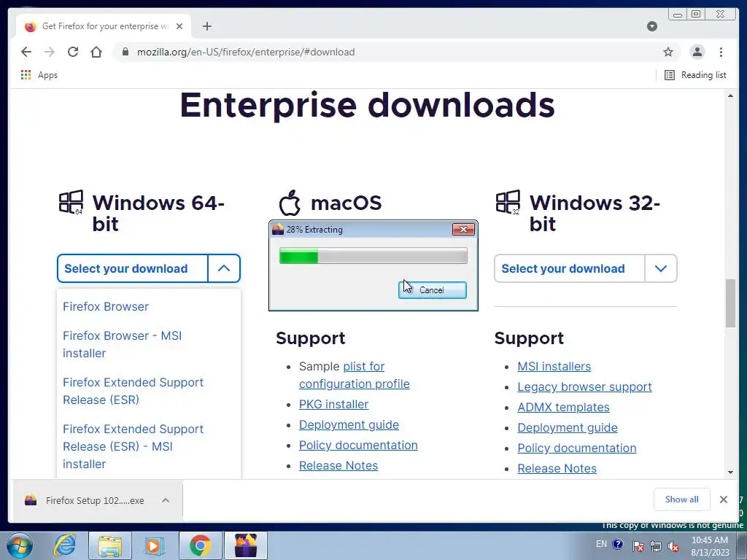Open the Windows 32-bit Release Notes link

[x=557, y=469]
